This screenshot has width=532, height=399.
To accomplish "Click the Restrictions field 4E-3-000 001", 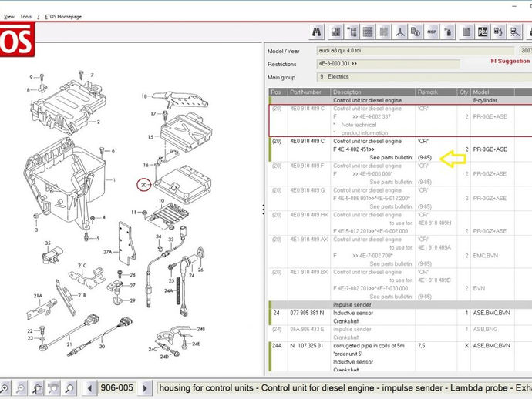I will (388, 64).
